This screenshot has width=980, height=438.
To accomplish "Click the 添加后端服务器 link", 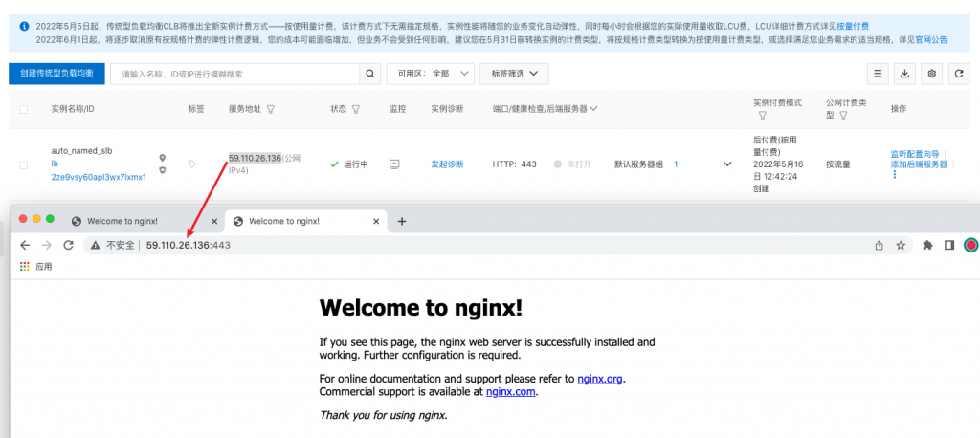I will [919, 164].
